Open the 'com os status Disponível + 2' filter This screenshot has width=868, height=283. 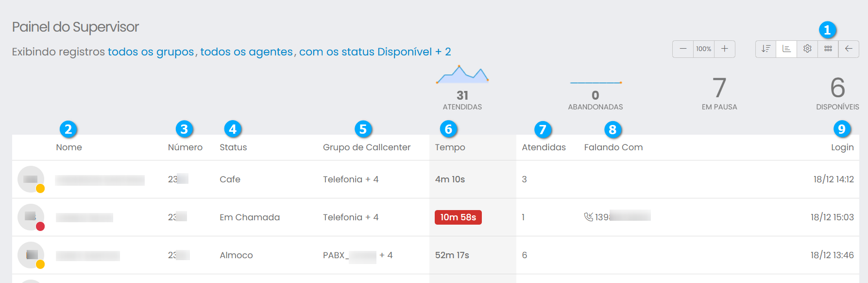[x=374, y=52]
